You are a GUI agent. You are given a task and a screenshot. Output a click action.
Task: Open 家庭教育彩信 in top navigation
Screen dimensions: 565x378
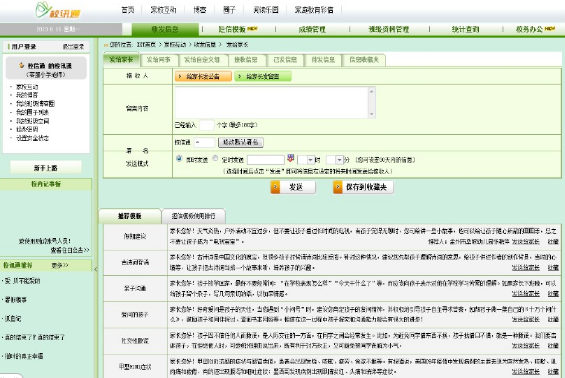314,10
